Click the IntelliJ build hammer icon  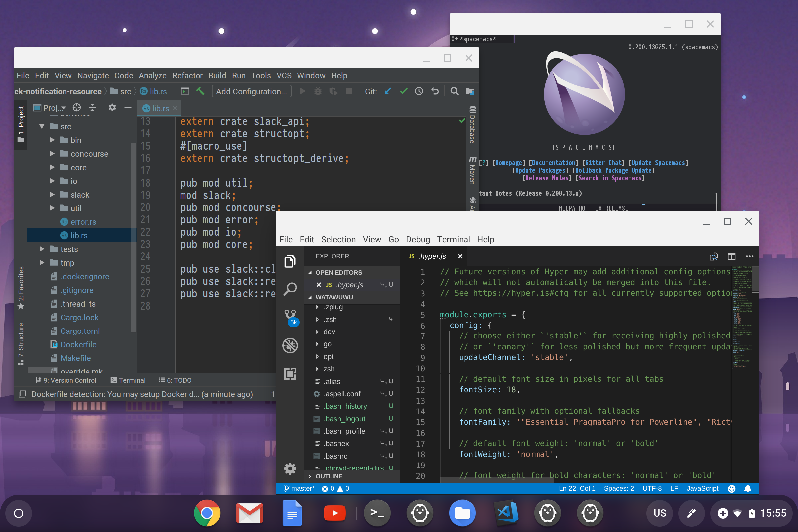pyautogui.click(x=200, y=91)
